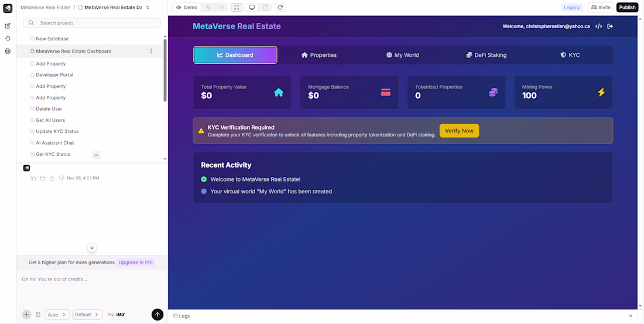This screenshot has width=644, height=324.
Task: Open the Developer Portal page
Action: coord(54,75)
